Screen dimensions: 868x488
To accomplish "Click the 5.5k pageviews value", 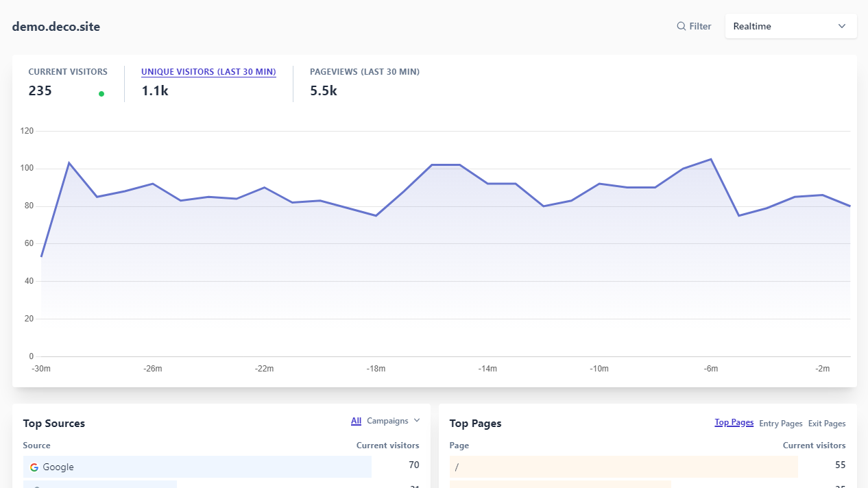I will click(x=324, y=90).
